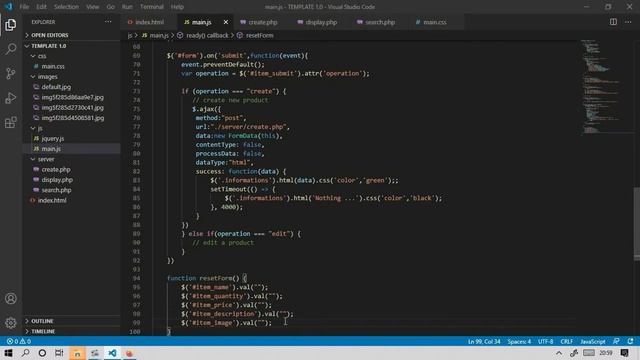Open the Source Control view
This screenshot has width=640, height=360.
pos(11,73)
